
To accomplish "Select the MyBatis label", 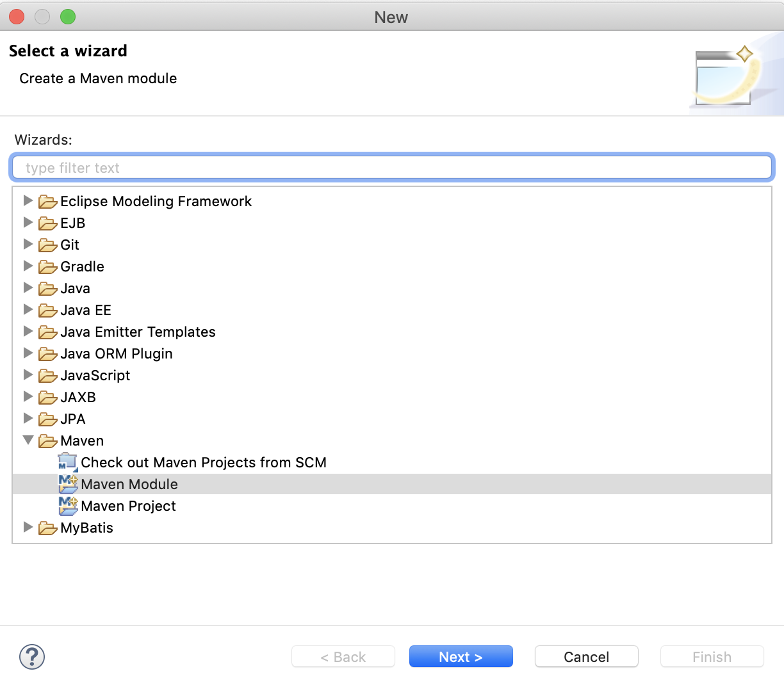I will 87,528.
